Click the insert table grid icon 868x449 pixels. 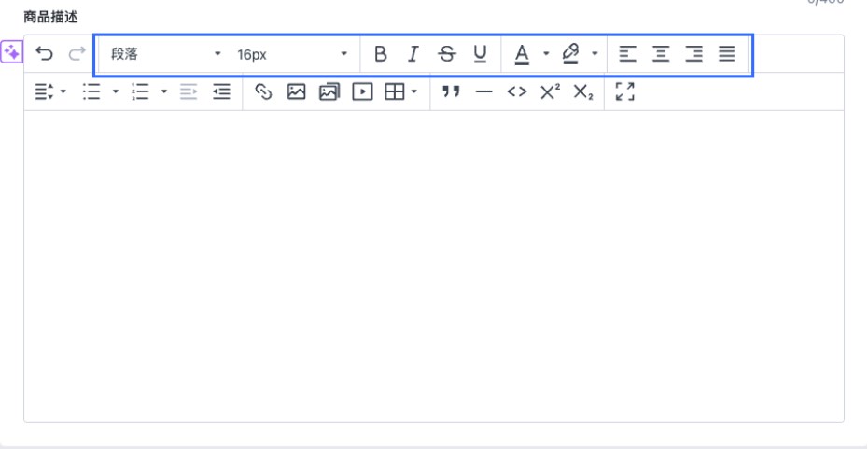395,91
